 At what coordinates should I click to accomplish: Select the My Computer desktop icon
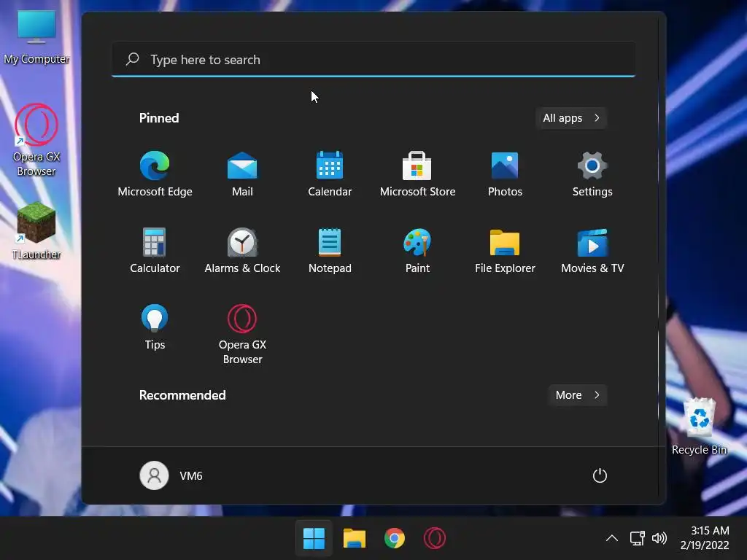click(36, 37)
